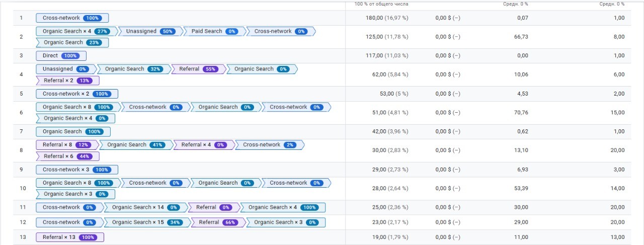Click the Organic Search 41% chip in row 8

tap(135, 145)
